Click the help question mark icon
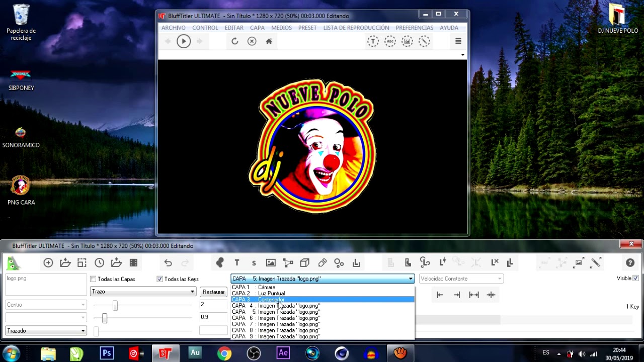Viewport: 644px width, 362px height. tap(630, 262)
